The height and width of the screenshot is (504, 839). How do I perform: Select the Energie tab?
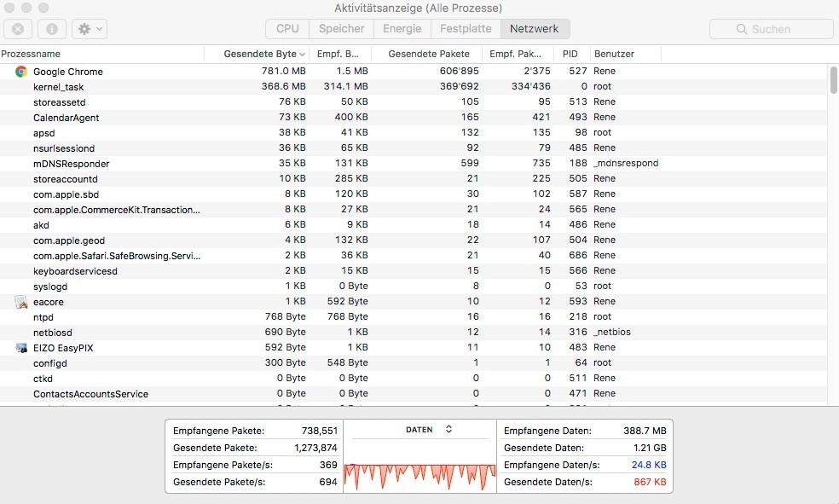pyautogui.click(x=402, y=29)
